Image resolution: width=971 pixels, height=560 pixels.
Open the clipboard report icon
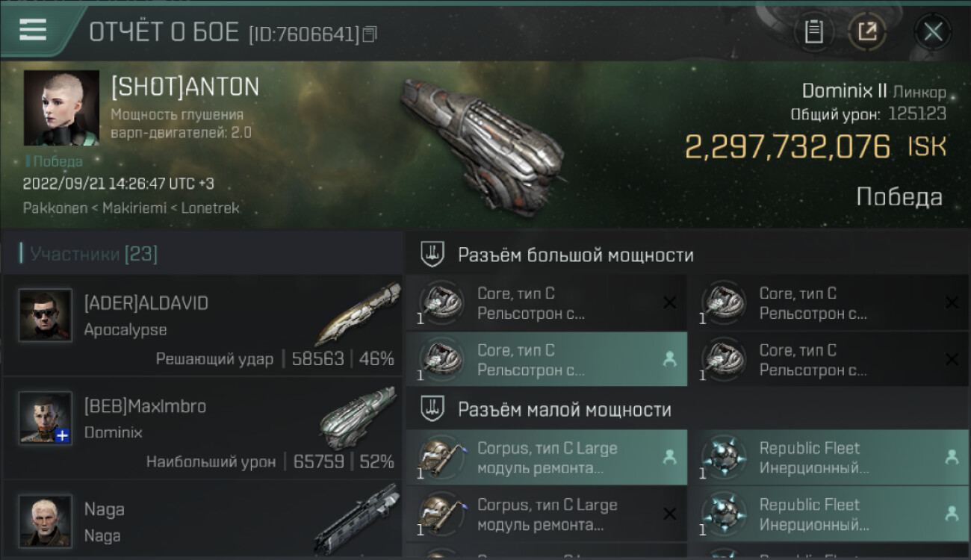814,31
